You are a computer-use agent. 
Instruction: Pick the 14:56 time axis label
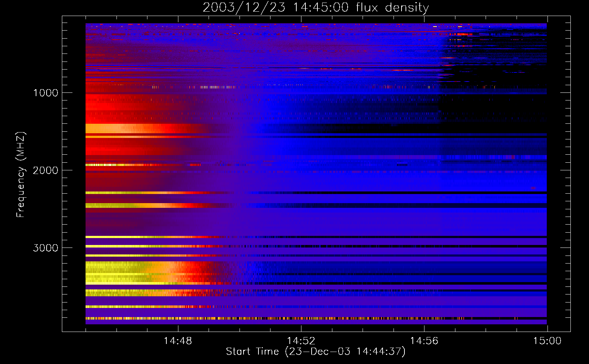tap(424, 341)
